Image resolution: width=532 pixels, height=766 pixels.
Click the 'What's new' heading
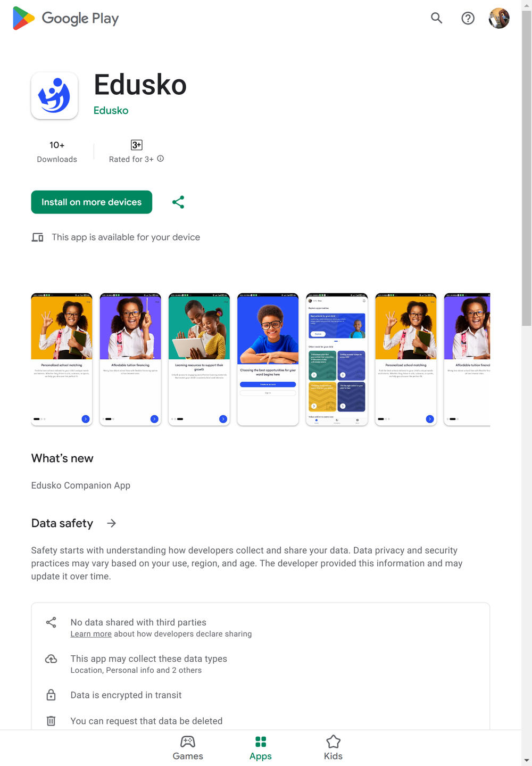pyautogui.click(x=62, y=458)
